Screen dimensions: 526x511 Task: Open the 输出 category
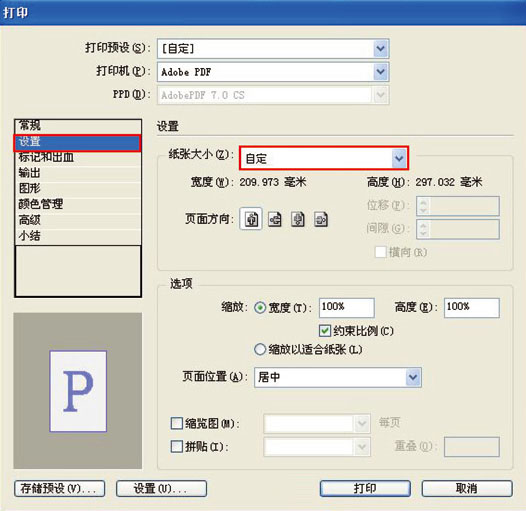click(78, 173)
